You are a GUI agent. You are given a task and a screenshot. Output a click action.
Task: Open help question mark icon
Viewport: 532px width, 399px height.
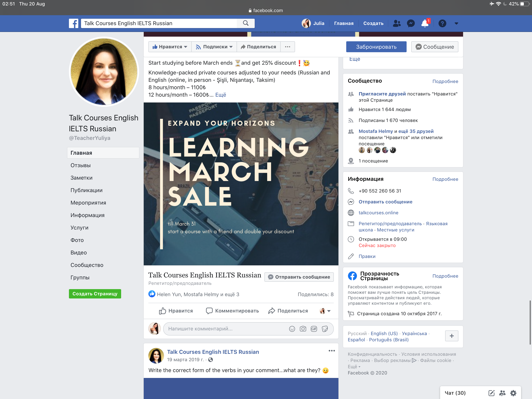442,23
